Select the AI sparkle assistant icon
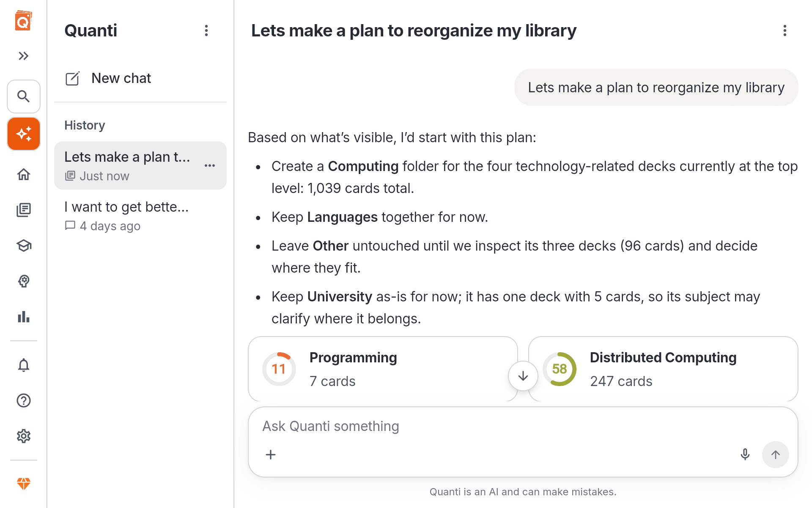Screen dimensions: 812x508 24,134
